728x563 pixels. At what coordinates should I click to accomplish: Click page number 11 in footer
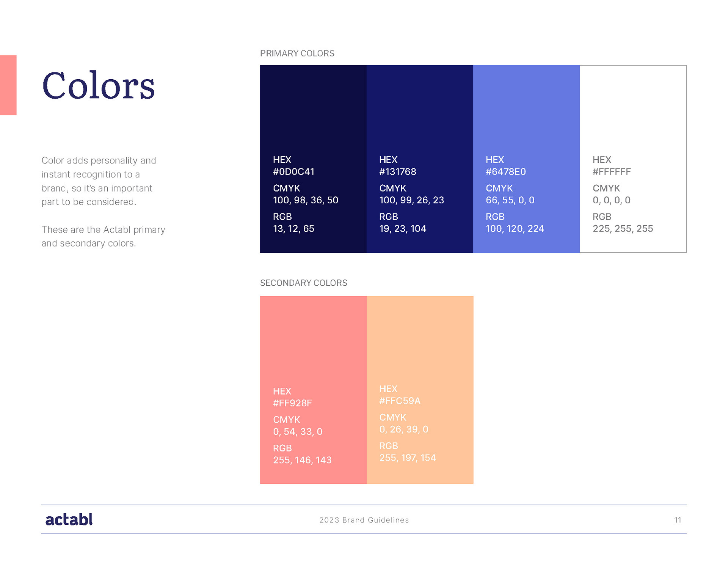click(678, 520)
